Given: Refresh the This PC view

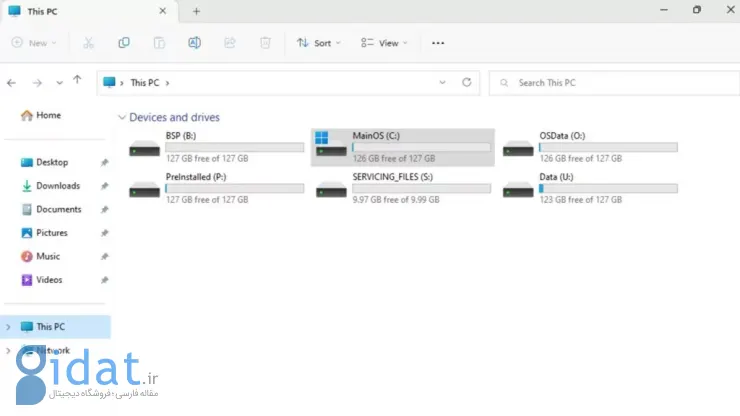Looking at the screenshot, I should 466,83.
